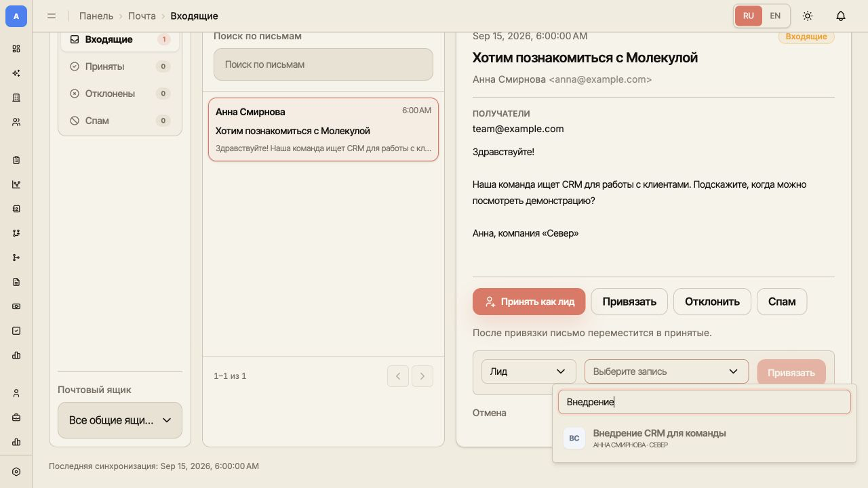Go to the next page of emails
Screen dimensions: 868x488
tap(422, 376)
